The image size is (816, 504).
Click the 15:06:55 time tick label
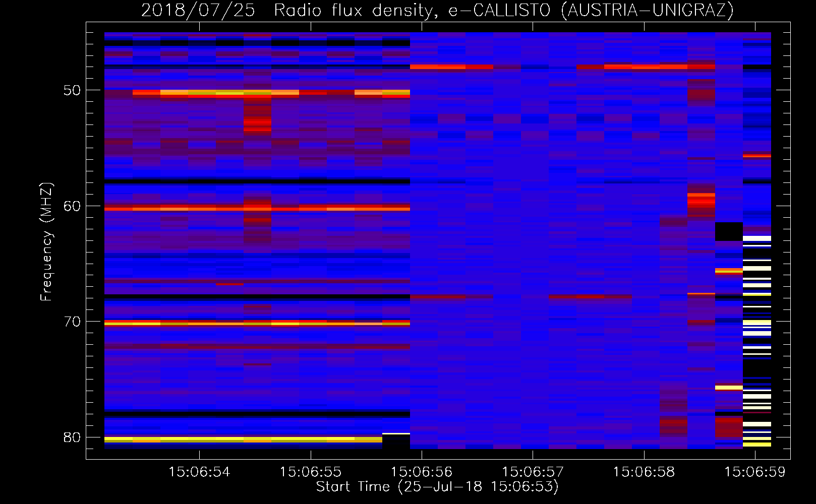[311, 472]
